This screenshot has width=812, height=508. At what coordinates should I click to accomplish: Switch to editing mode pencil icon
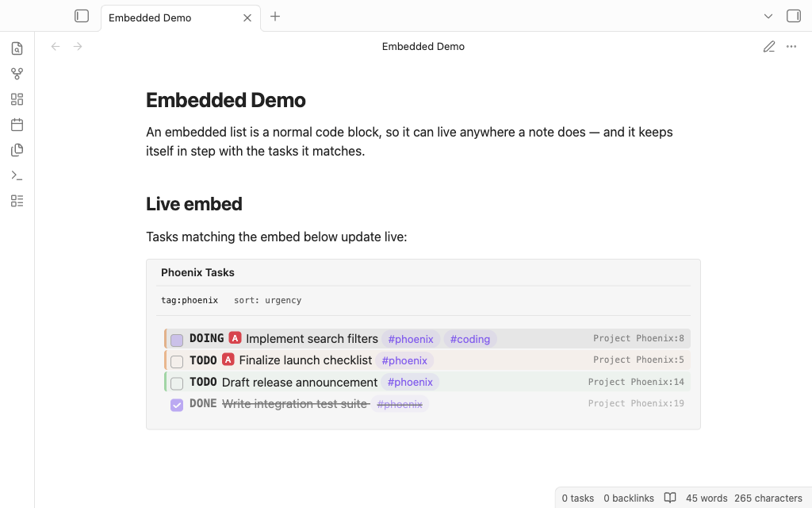pos(769,47)
